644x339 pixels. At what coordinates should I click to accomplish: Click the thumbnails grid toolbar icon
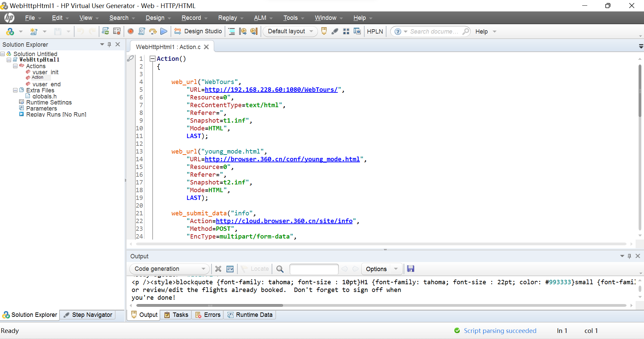346,31
